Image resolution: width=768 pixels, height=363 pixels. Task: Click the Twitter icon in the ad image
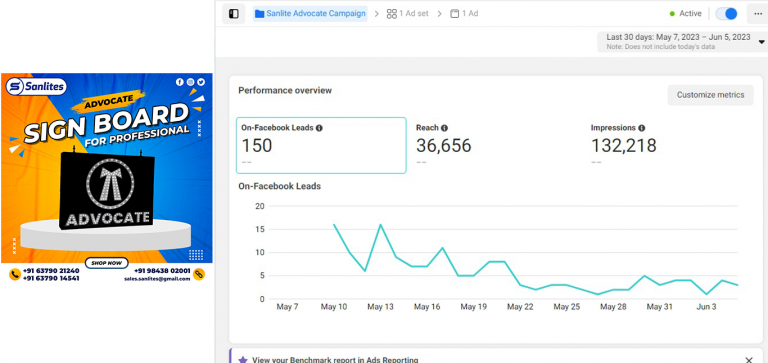pyautogui.click(x=200, y=82)
